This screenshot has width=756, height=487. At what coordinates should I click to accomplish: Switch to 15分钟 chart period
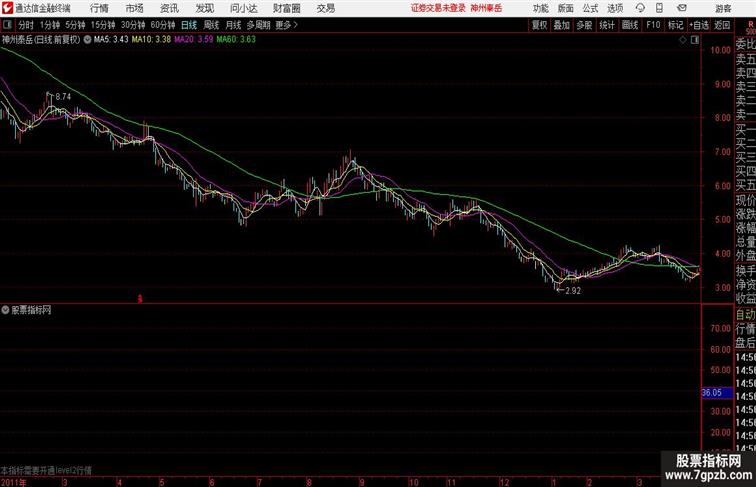[x=103, y=25]
